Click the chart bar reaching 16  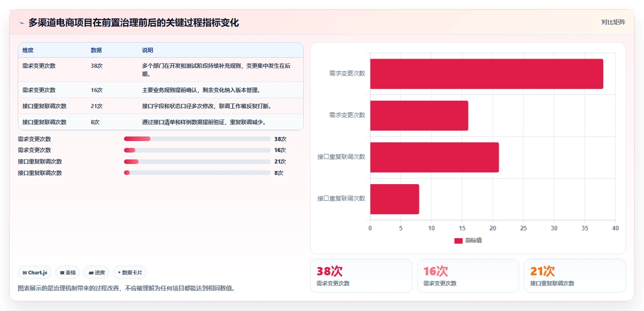419,115
